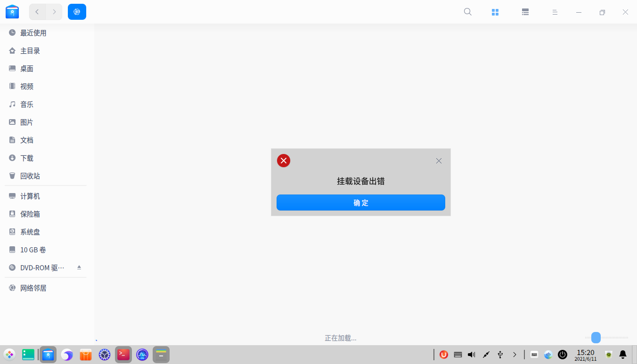Open the dock trash icon
637x364 pixels.
point(609,355)
